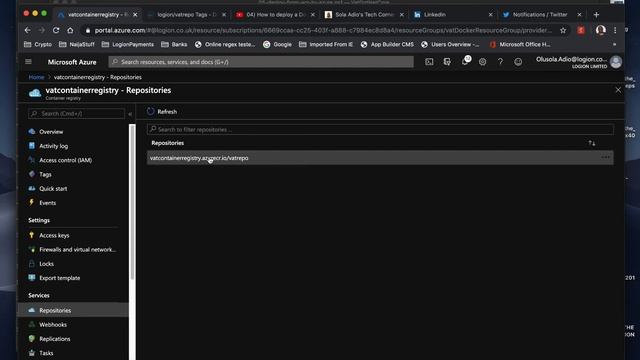Bookmark this page with the star icon

pyautogui.click(x=563, y=30)
